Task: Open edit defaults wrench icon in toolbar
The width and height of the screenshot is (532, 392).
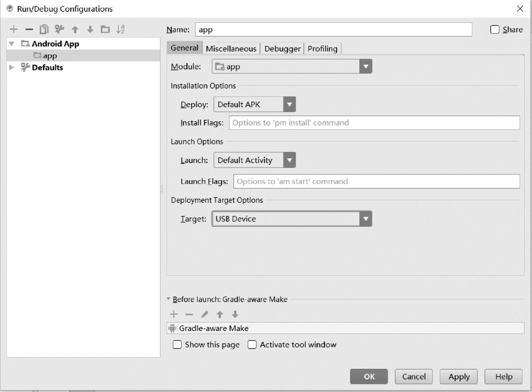Action: click(59, 29)
